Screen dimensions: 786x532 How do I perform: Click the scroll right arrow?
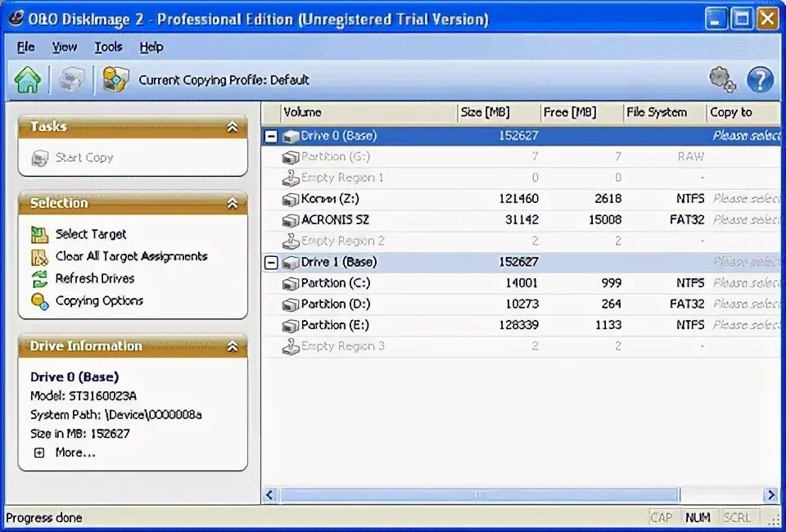click(770, 495)
